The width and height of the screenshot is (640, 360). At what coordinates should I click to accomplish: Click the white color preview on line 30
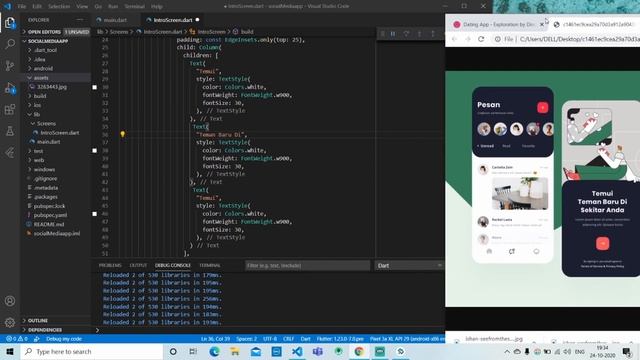click(95, 87)
